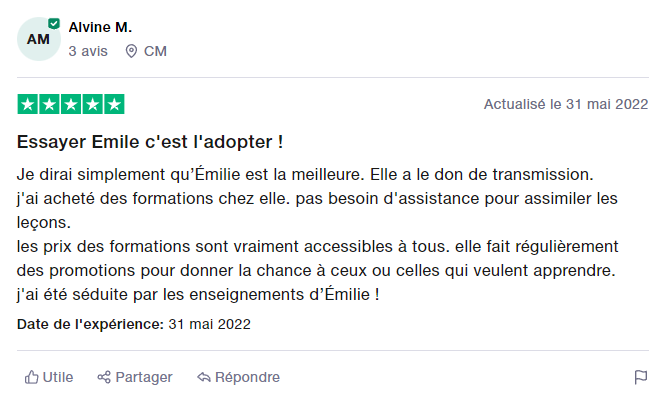The height and width of the screenshot is (401, 665).
Task: Open the AM reviewer avatar
Action: pyautogui.click(x=38, y=39)
